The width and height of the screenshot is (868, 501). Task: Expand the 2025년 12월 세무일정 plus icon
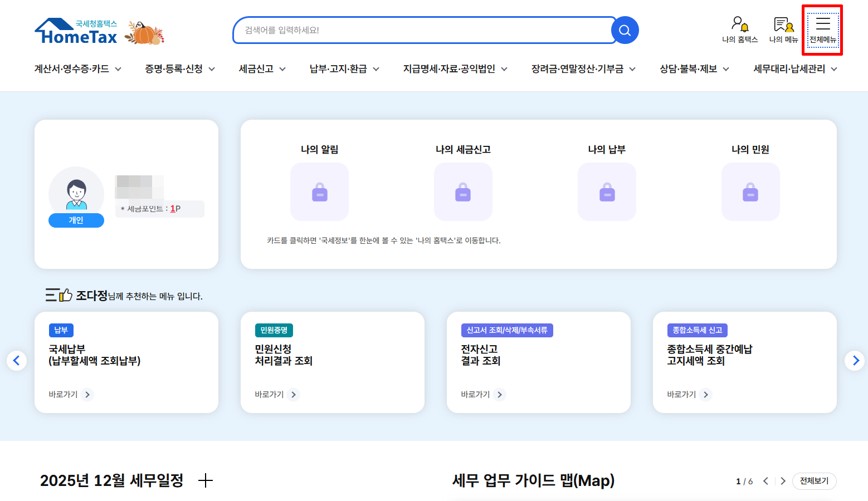(206, 480)
